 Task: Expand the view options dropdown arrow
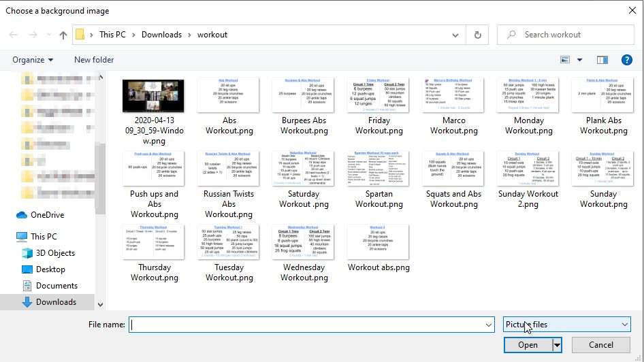pyautogui.click(x=580, y=60)
